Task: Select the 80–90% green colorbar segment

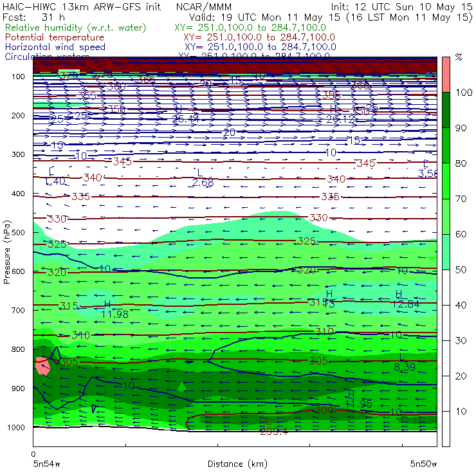Action: click(446, 145)
